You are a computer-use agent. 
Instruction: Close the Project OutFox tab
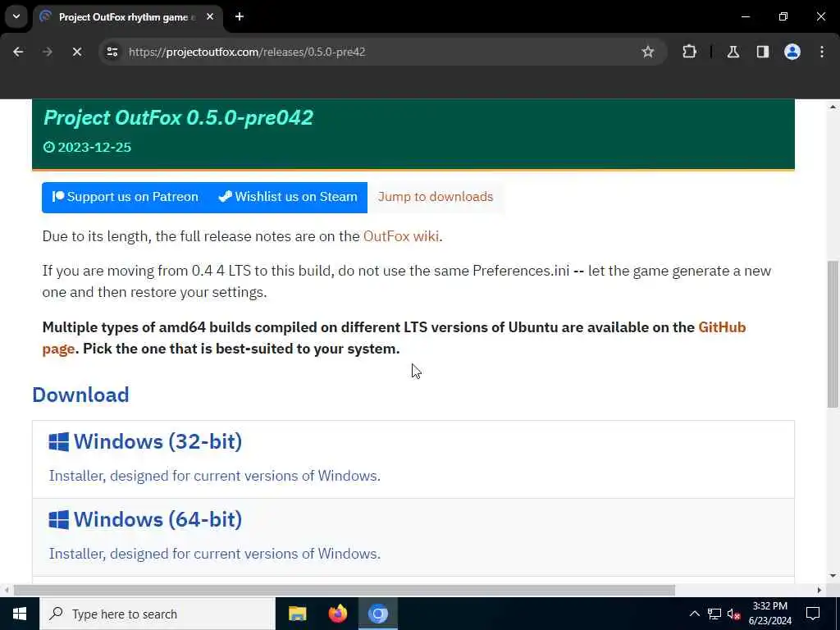[x=210, y=16]
